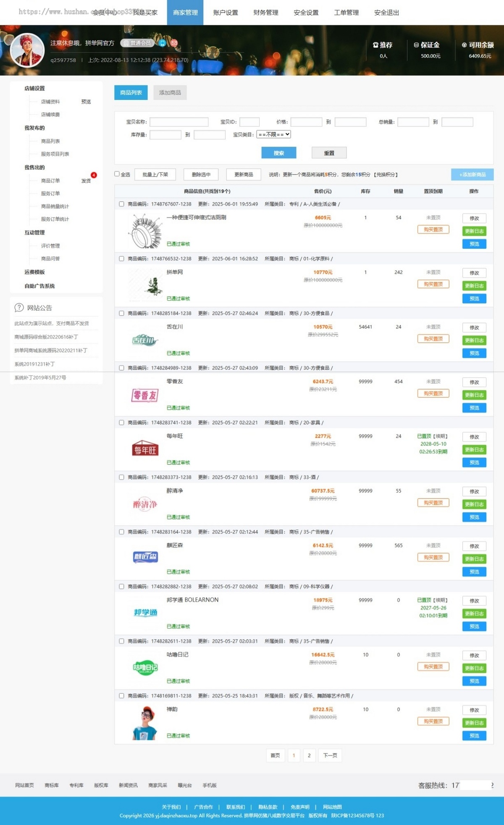Image resolution: width=504 pixels, height=825 pixels.
Task: Open the 财务管理 top menu
Action: click(x=266, y=13)
